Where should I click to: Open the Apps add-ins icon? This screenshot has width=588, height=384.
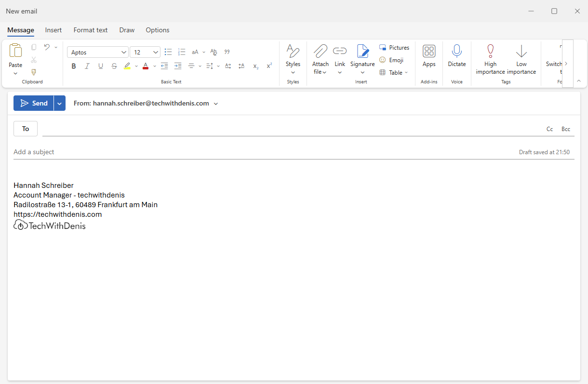pyautogui.click(x=429, y=51)
